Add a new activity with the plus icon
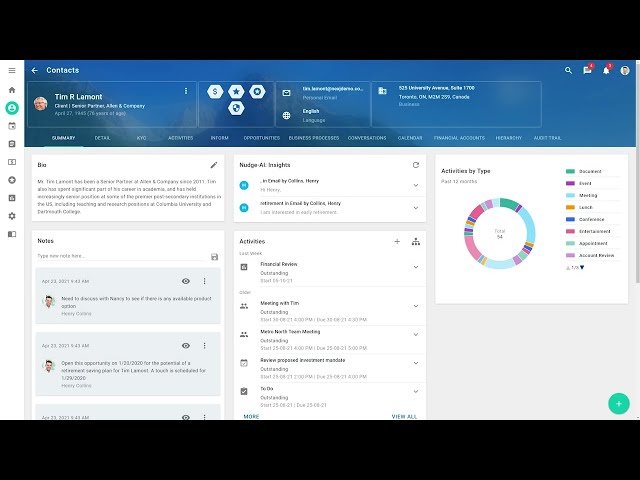The width and height of the screenshot is (640, 480). point(397,241)
